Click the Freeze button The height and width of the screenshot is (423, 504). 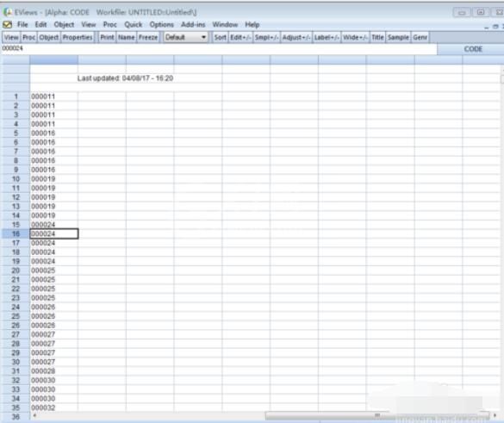pos(148,37)
